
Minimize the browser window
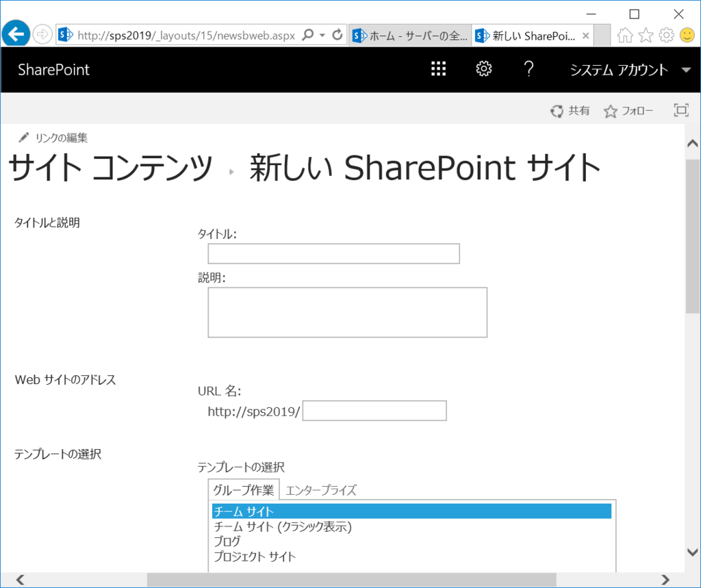coord(591,14)
